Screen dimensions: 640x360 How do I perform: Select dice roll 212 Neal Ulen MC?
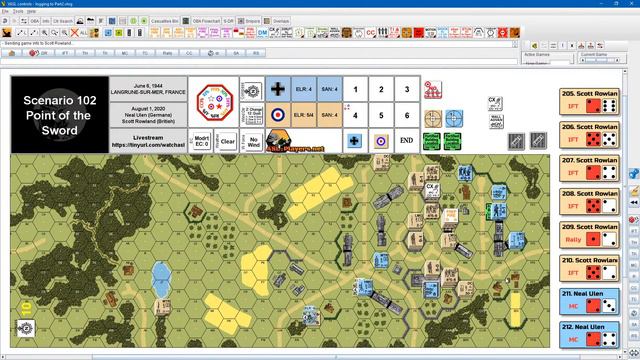coord(589,336)
